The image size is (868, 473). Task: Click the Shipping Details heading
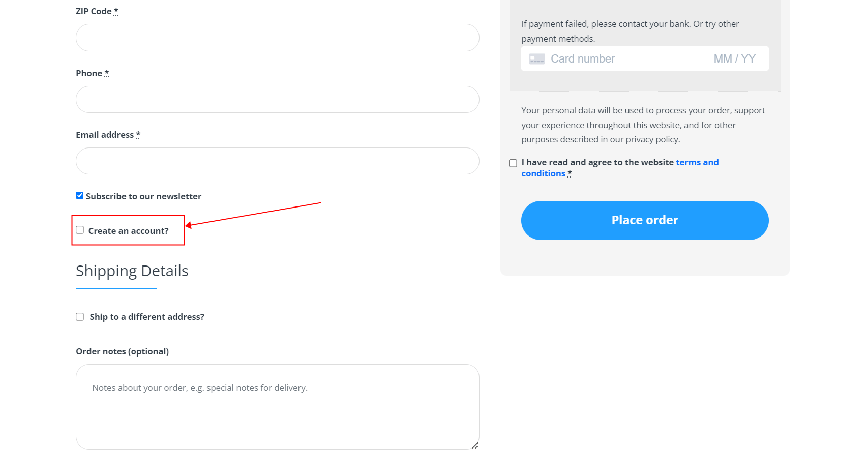tap(132, 271)
